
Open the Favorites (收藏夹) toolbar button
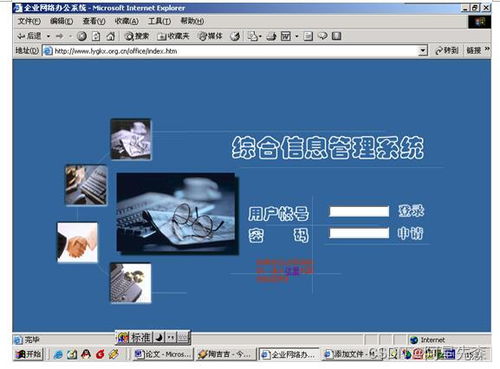(x=173, y=36)
